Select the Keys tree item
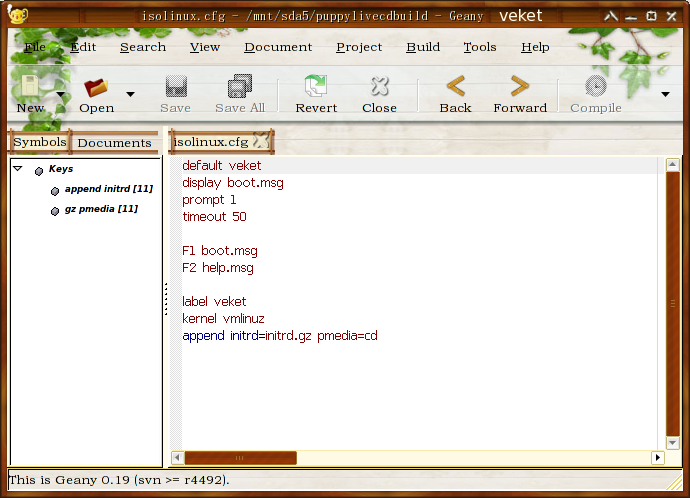690x498 pixels. click(x=61, y=169)
